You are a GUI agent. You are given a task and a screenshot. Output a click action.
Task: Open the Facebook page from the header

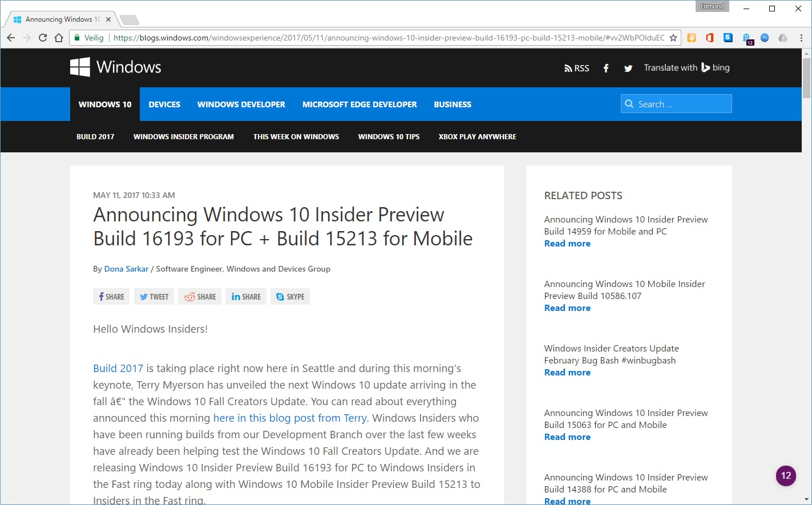click(x=606, y=68)
